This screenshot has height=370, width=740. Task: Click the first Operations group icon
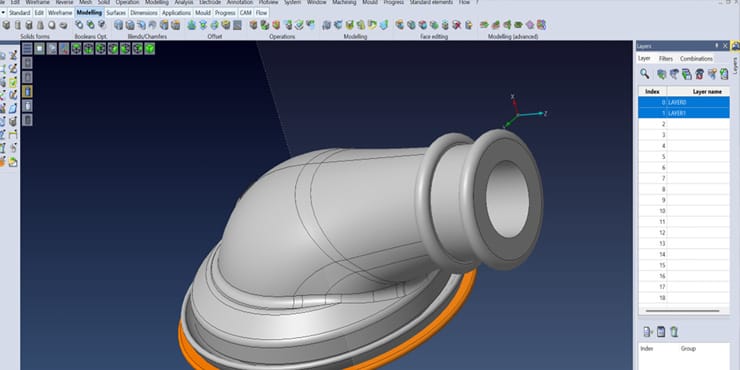(x=253, y=25)
